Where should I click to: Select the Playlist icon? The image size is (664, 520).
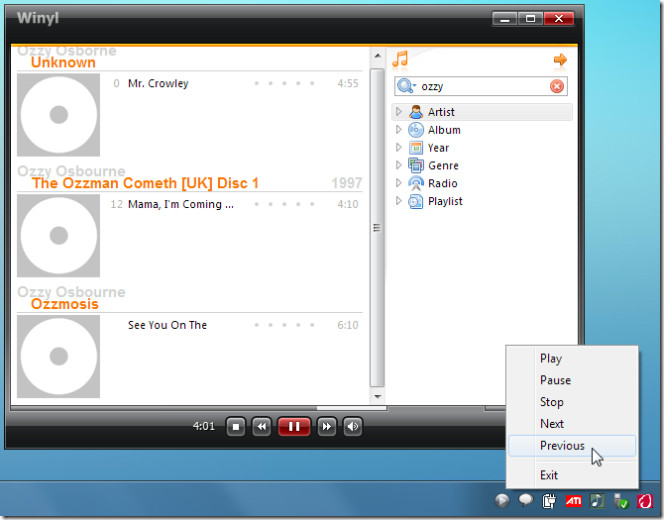pyautogui.click(x=416, y=201)
